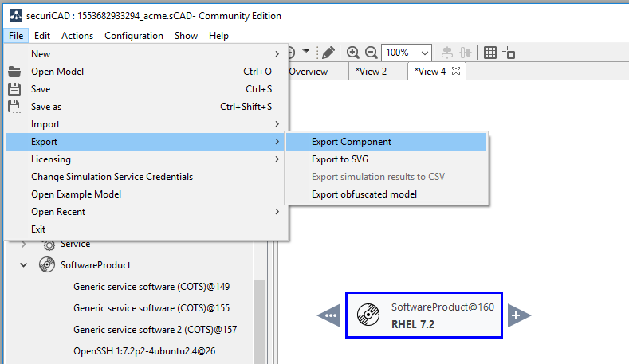Expand the New submenu arrow
This screenshot has height=364, width=629.
pos(277,53)
